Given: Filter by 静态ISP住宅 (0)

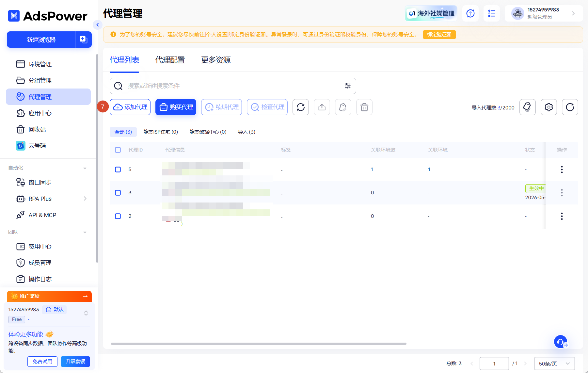Looking at the screenshot, I should (x=161, y=132).
